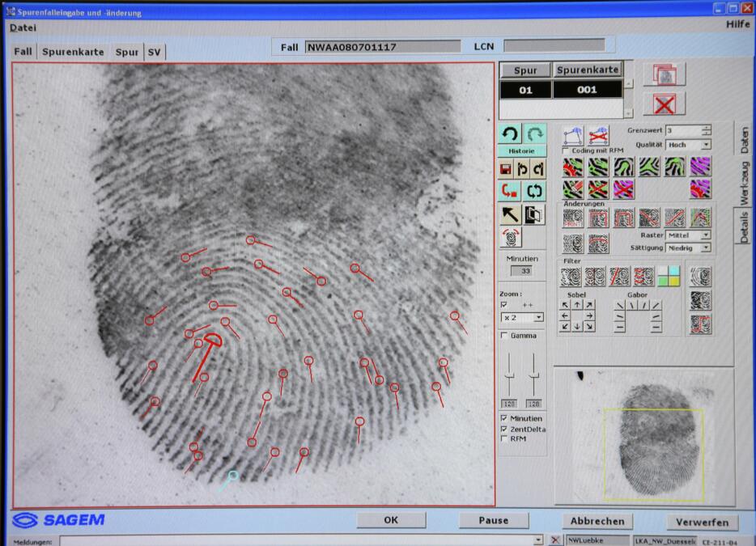Click the red floppy disk save icon
The height and width of the screenshot is (546, 756).
[x=508, y=169]
